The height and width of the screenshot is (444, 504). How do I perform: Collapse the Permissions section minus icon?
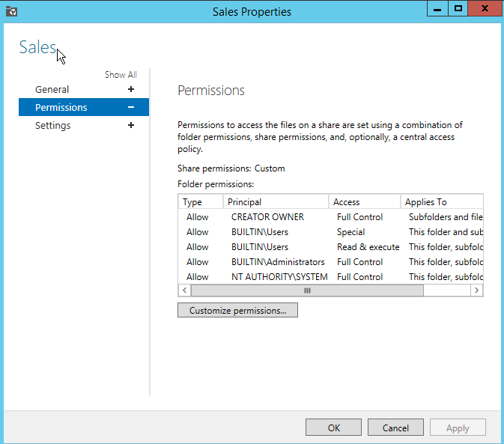point(131,108)
